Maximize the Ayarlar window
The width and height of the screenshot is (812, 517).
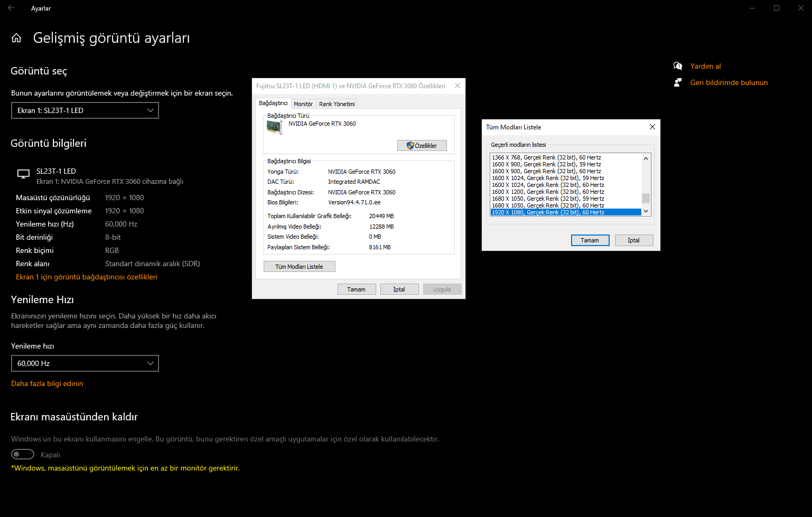coord(777,8)
